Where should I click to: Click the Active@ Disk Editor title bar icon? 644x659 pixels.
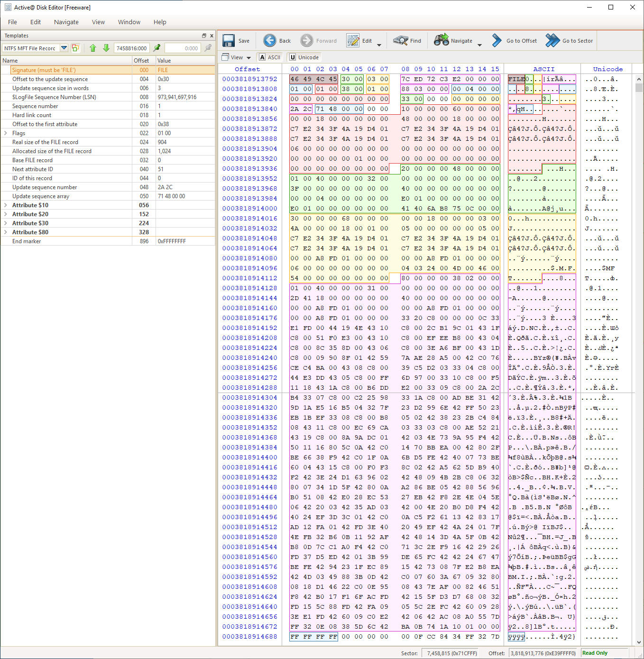pos(8,7)
